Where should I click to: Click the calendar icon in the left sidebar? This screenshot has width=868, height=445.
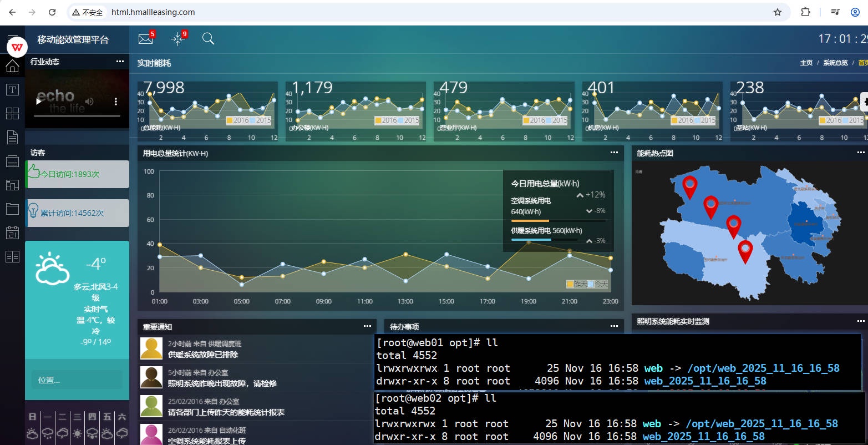(x=12, y=232)
